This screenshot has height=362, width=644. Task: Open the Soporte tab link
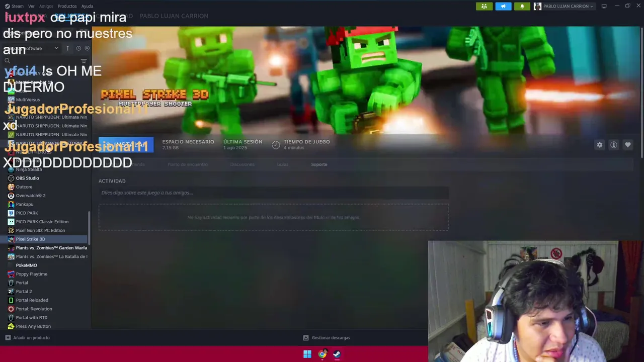(x=319, y=164)
